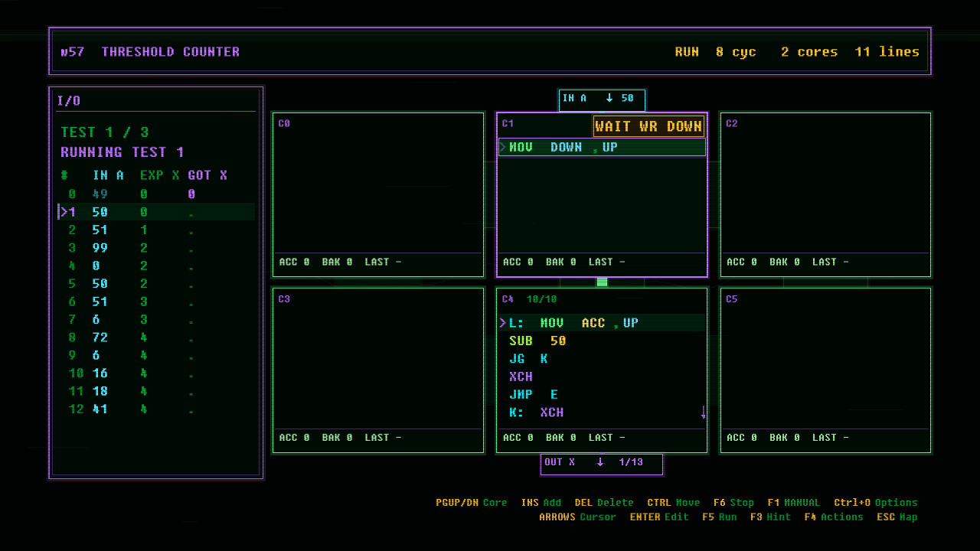This screenshot has width=980, height=551.
Task: Click DEL Delete shortcut
Action: (x=604, y=503)
